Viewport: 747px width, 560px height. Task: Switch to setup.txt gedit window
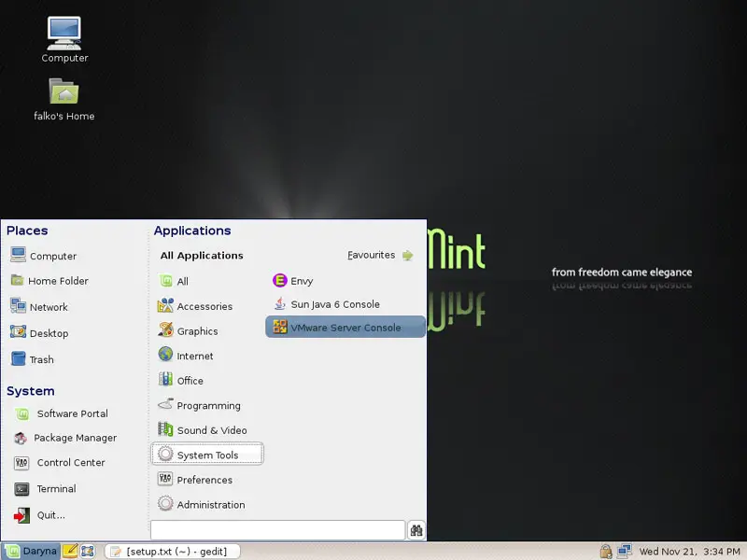(172, 552)
